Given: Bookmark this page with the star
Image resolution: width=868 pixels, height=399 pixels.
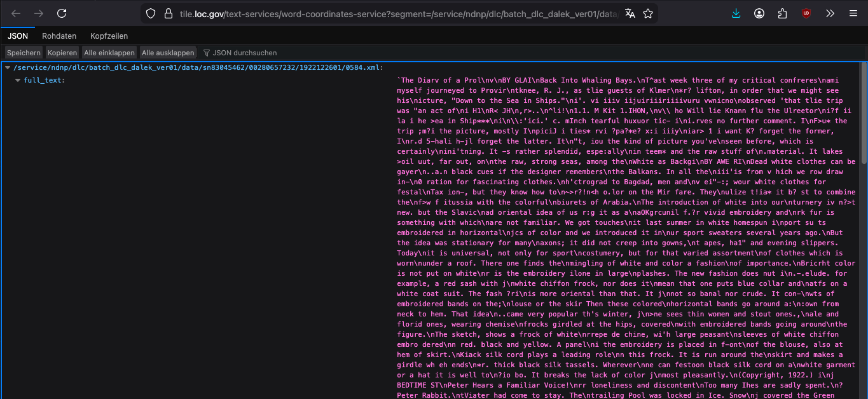Looking at the screenshot, I should pyautogui.click(x=648, y=13).
